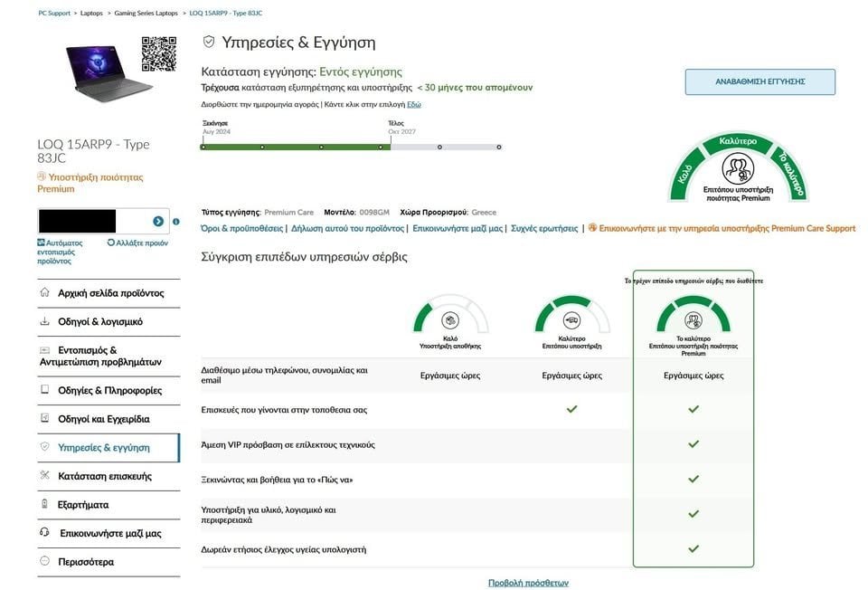Click the ΑΝΑΒΑΘΜΙΣΗ ΕΓΓΥΗΣΗΣ button
The height and width of the screenshot is (590, 868).
tap(760, 81)
